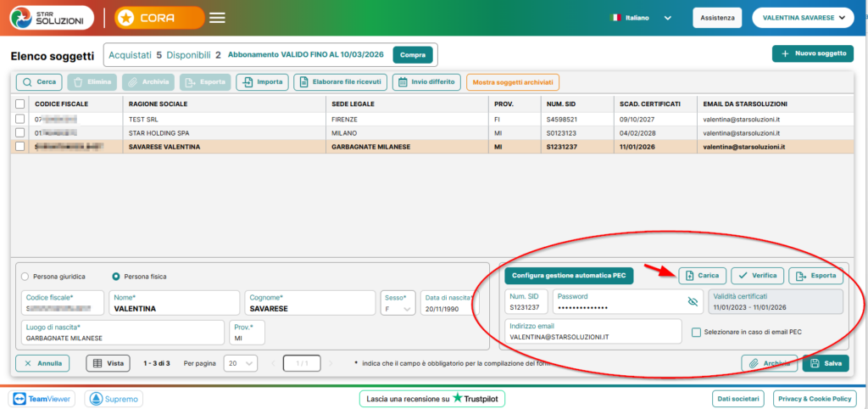The width and height of the screenshot is (868, 409).
Task: Toggle password visibility eye icon
Action: click(x=692, y=301)
